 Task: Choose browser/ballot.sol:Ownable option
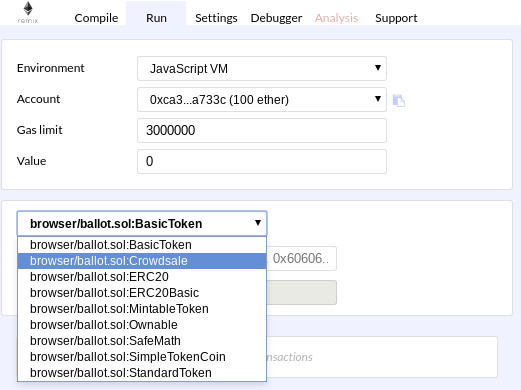pos(142,325)
